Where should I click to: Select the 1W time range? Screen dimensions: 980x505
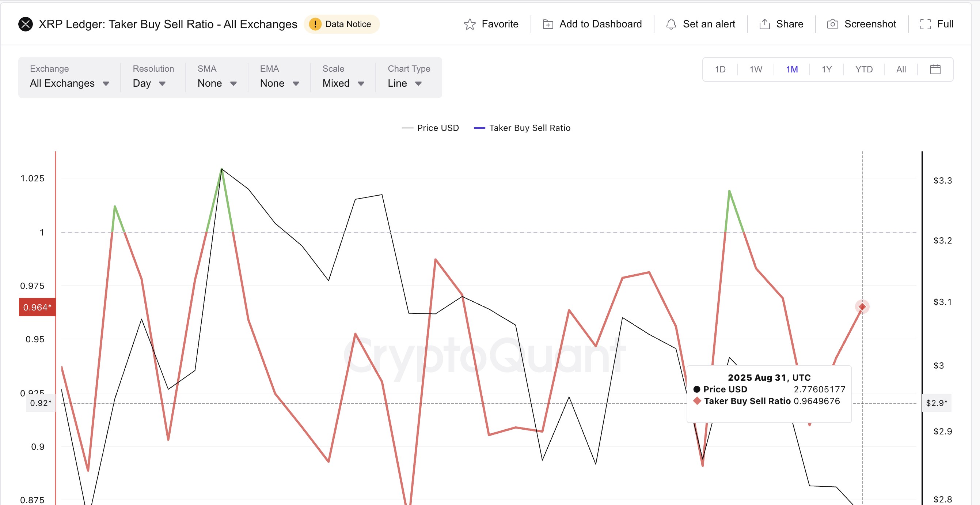point(756,69)
